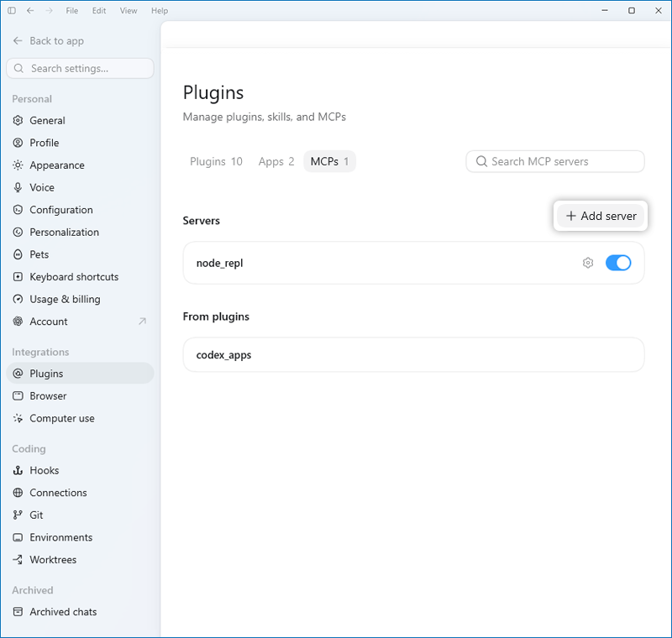The height and width of the screenshot is (638, 672).
Task: Click the Browser window icon
Action: click(x=18, y=395)
